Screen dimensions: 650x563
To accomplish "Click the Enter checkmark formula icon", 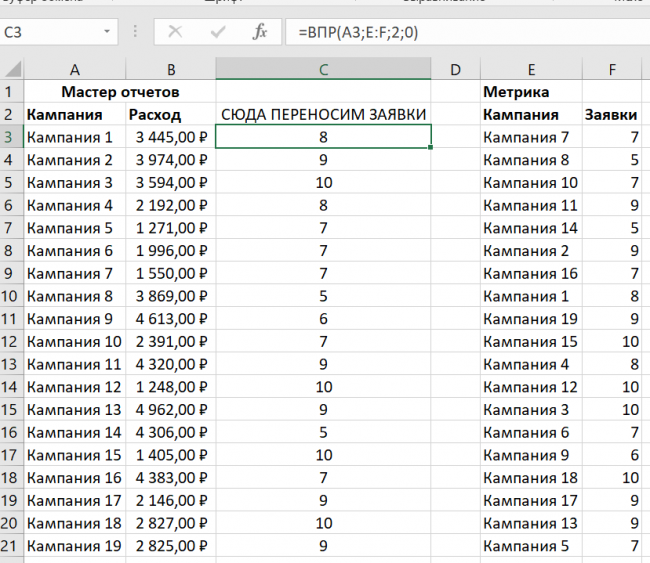I will (x=217, y=32).
